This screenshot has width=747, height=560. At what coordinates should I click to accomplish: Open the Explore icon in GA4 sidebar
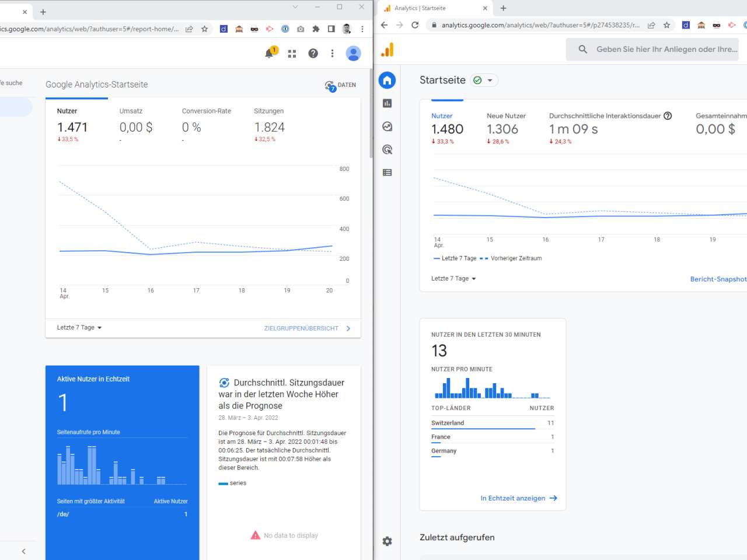387,127
